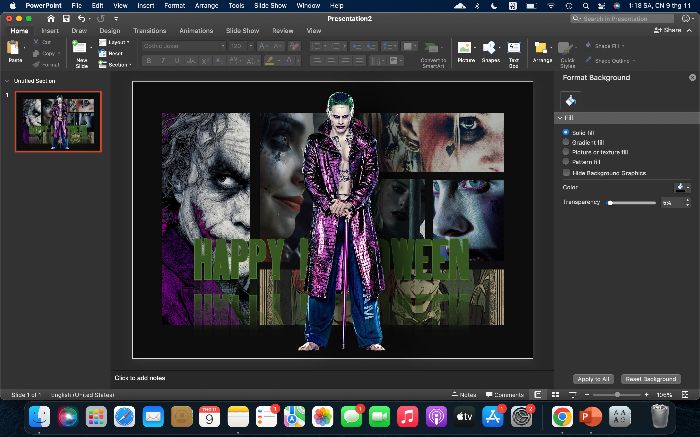The height and width of the screenshot is (437, 700).
Task: Open customize Quick Access Toolbar dropdown
Action: pyautogui.click(x=116, y=19)
